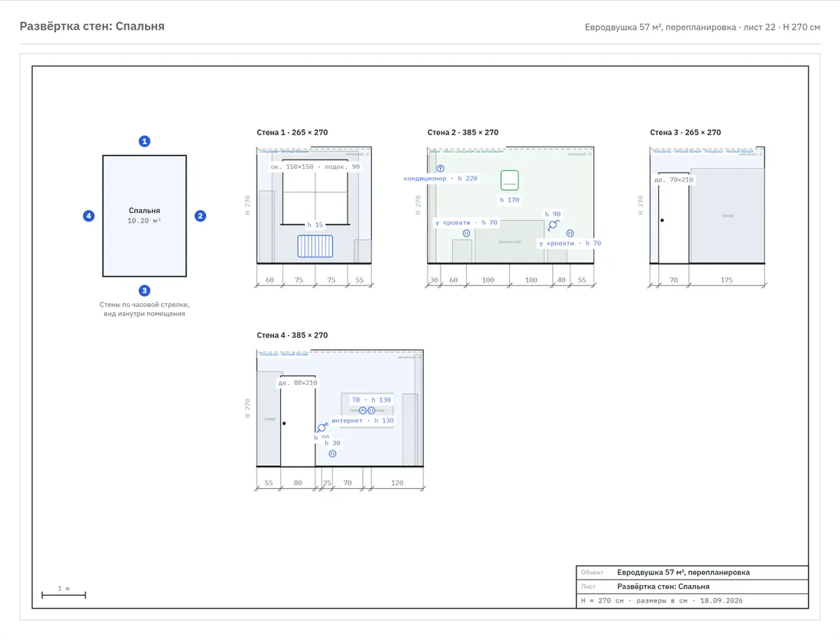Select the left bedside socket on Wall 2

click(x=466, y=234)
